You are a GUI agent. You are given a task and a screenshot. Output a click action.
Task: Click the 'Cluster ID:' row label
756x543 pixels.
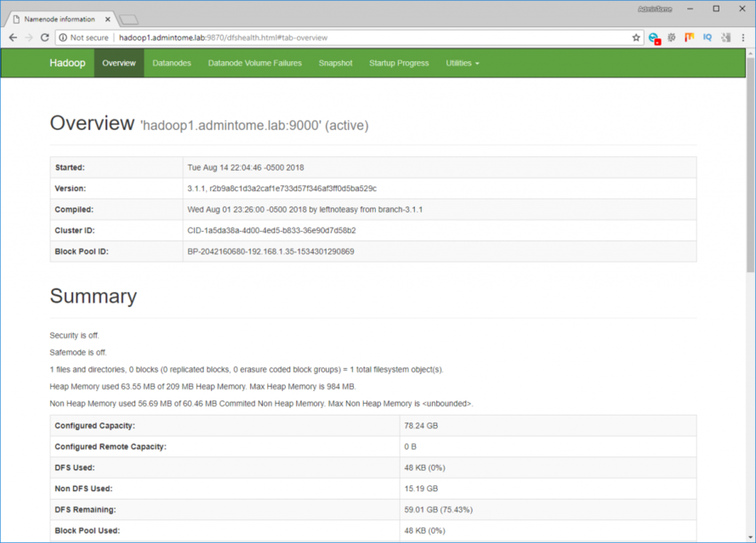[x=75, y=230]
